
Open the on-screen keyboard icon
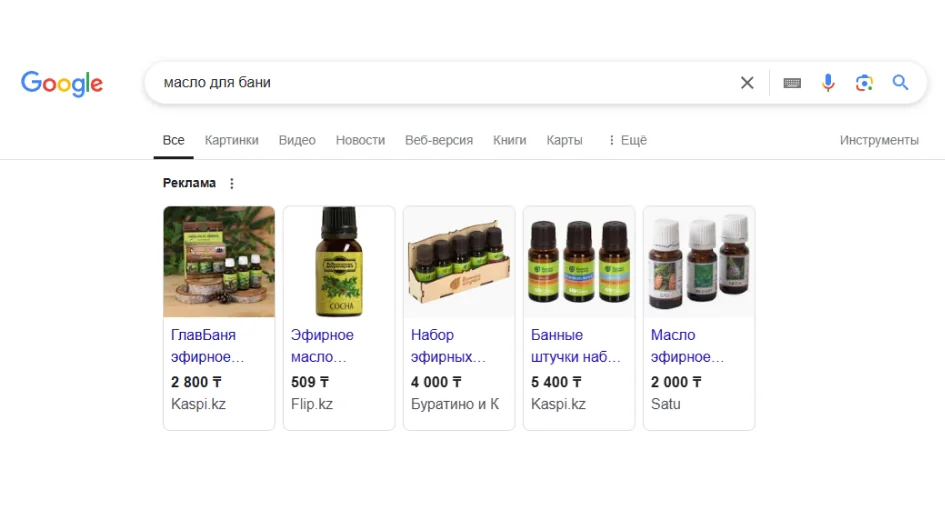(x=792, y=83)
